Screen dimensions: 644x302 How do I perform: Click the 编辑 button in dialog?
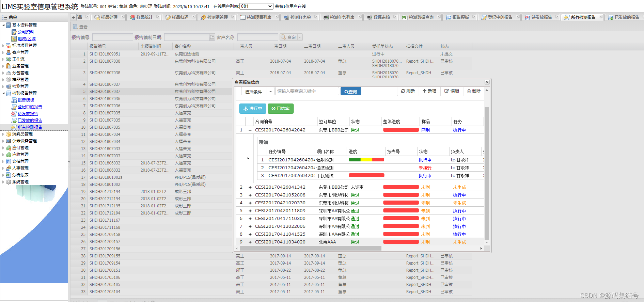452,91
